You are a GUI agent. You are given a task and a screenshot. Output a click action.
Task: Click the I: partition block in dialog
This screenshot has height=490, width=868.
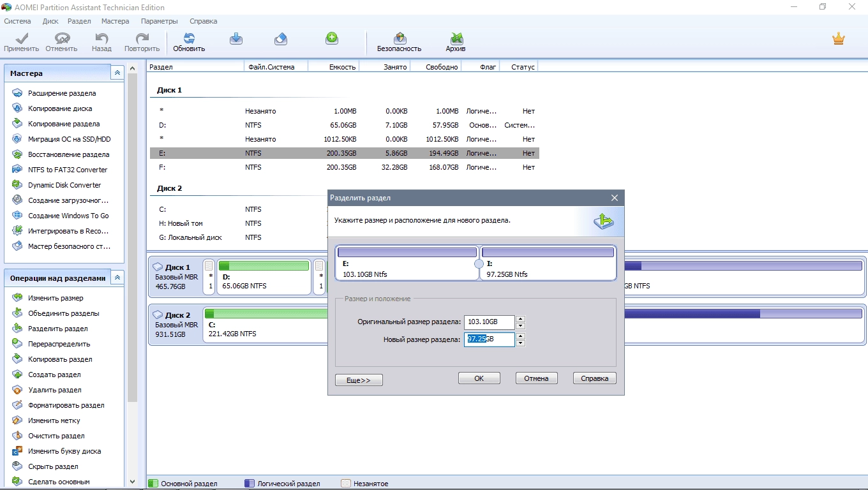tap(548, 264)
